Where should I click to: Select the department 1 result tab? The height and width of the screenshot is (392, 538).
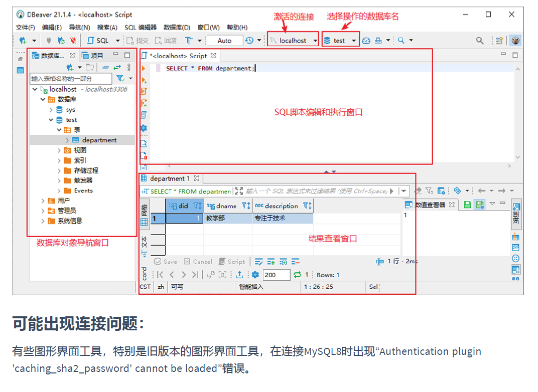pyautogui.click(x=170, y=178)
